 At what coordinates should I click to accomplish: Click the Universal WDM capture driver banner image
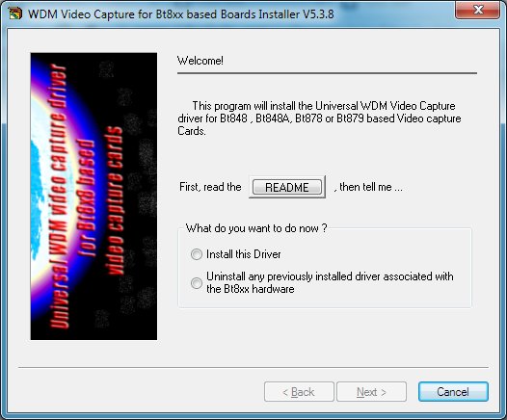(93, 197)
